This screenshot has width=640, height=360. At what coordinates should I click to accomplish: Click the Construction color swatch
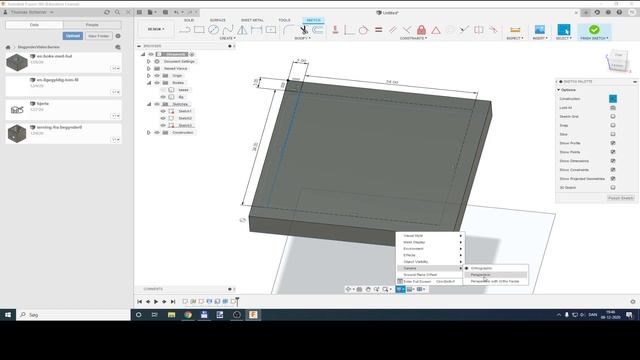coord(613,99)
